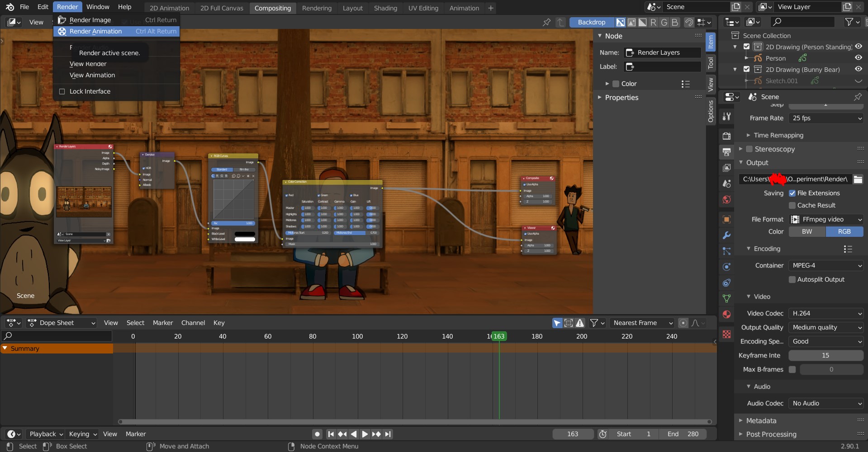Hide the Person object in outliner

tap(858, 58)
